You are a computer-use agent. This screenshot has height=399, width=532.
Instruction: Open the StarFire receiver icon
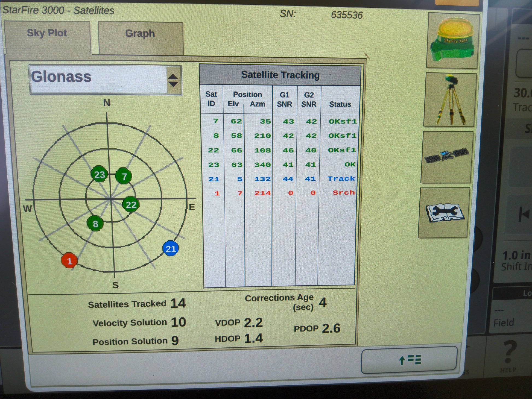click(x=452, y=40)
